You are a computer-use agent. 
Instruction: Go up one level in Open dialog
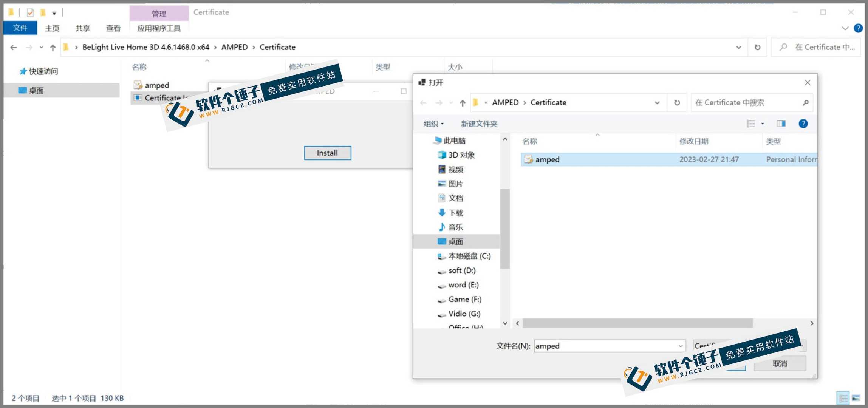coord(462,103)
